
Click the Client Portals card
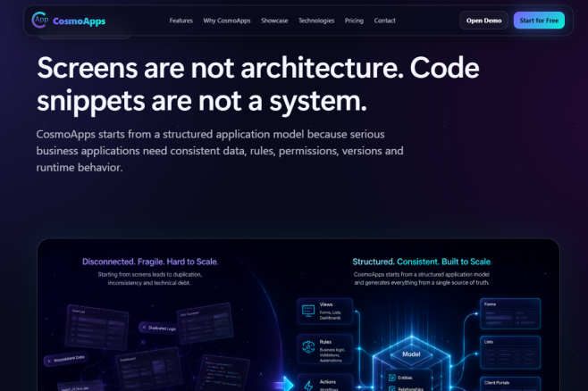coord(510,384)
